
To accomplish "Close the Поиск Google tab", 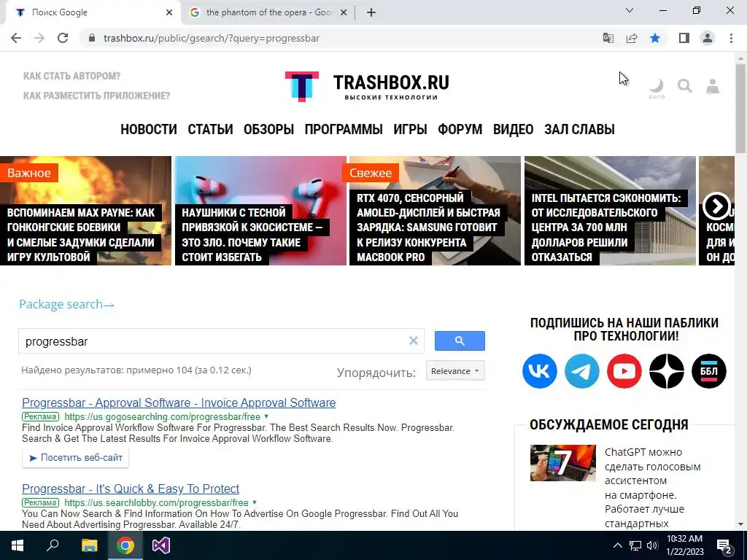I will 169,12.
